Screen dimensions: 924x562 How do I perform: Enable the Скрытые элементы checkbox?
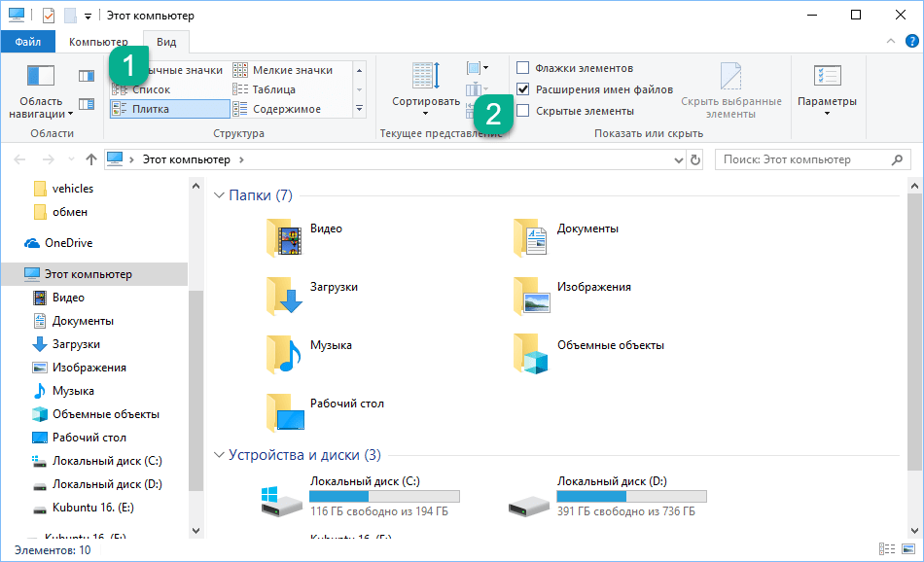coord(523,111)
